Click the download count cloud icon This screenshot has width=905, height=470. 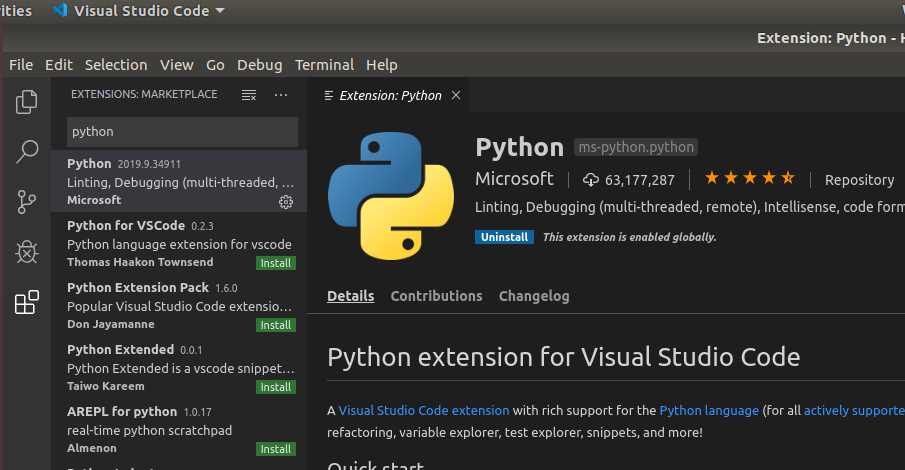click(590, 180)
